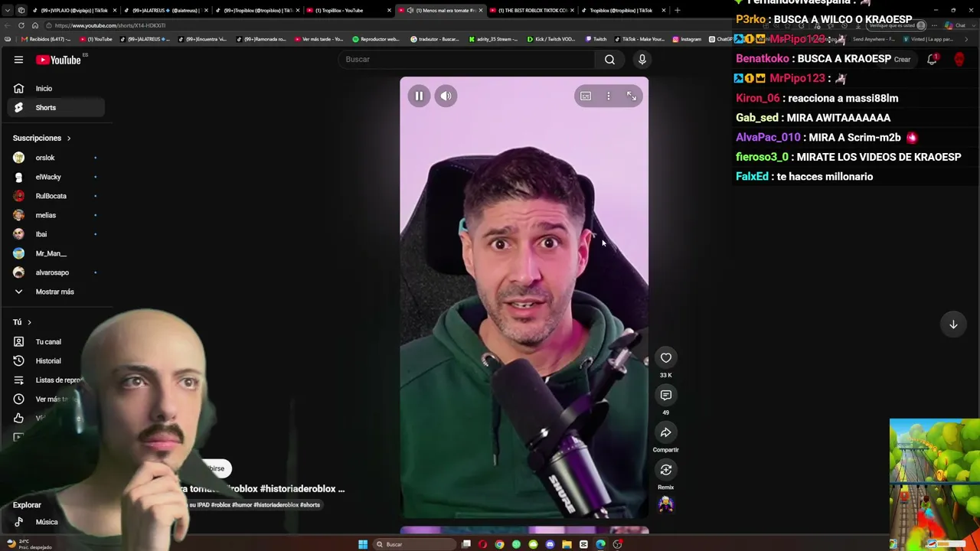980x551 pixels.
Task: Expand subscriptions with Mostrar más
Action: pos(57,292)
